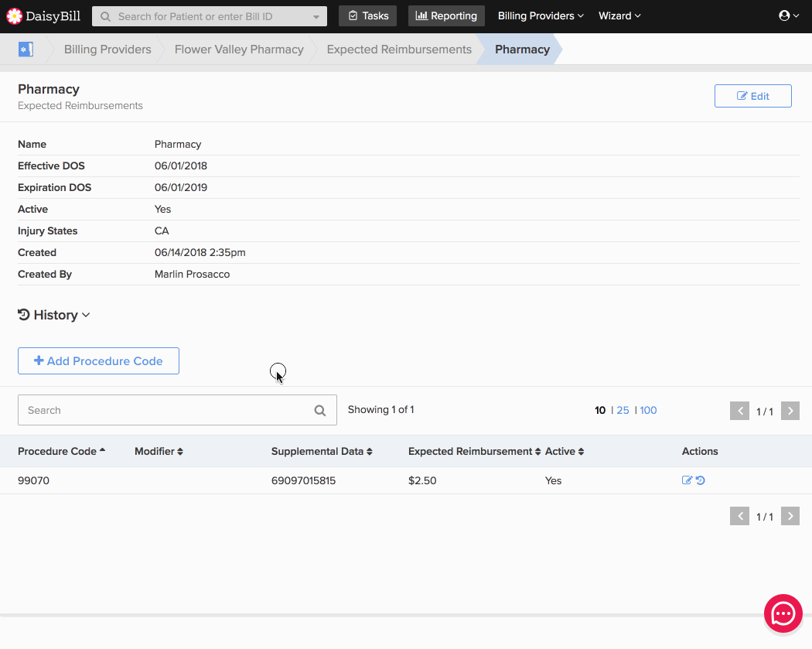This screenshot has height=649, width=812.
Task: Select the $2.50 reimbursement value
Action: [422, 480]
